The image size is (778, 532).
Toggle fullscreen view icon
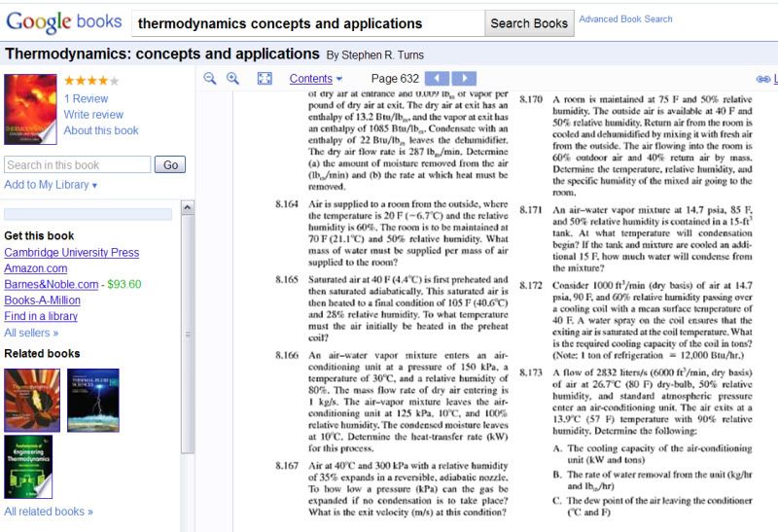(x=265, y=79)
